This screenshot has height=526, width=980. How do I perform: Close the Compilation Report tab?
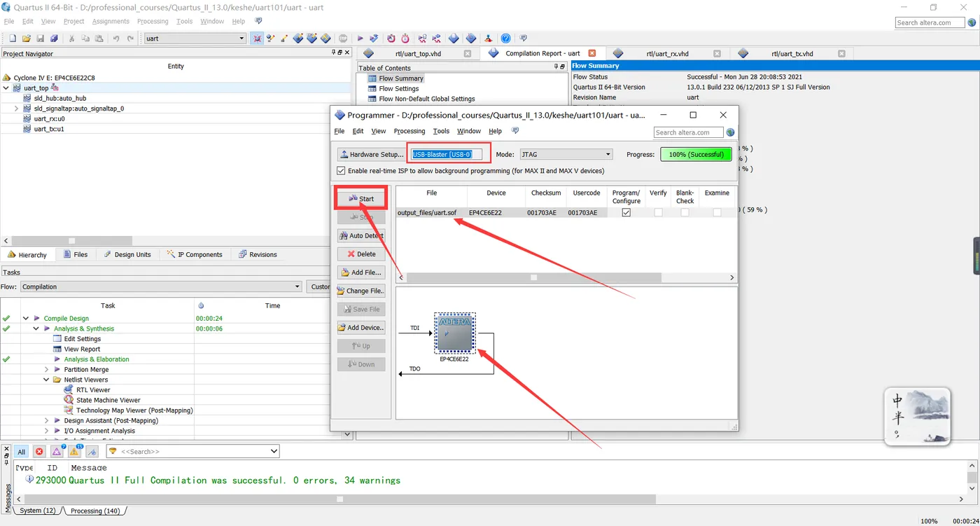click(x=592, y=53)
